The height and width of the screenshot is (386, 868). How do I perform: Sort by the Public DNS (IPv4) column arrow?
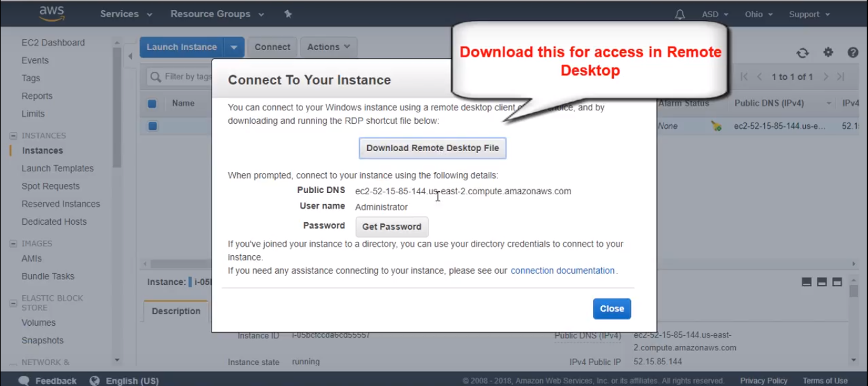click(829, 103)
